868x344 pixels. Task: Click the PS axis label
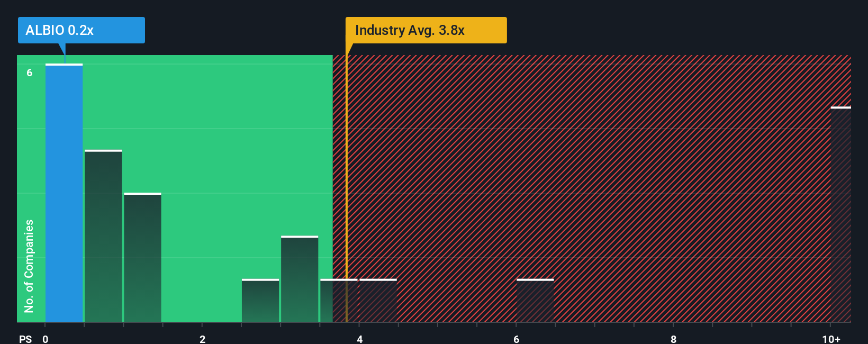tap(25, 339)
